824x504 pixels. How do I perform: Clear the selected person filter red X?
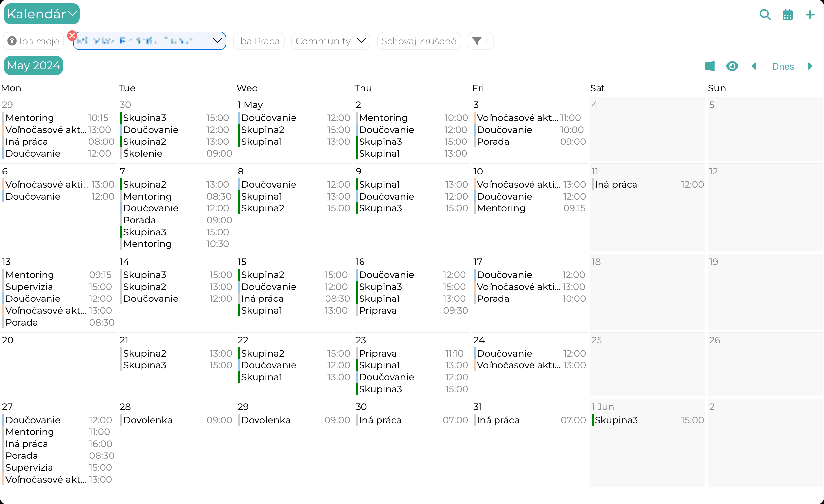click(72, 35)
